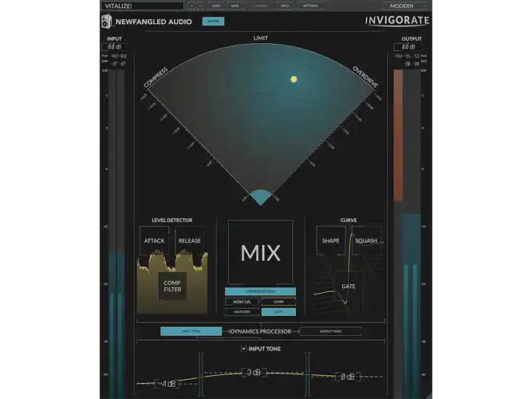
Task: Click the Load preset button
Action: click(x=216, y=6)
